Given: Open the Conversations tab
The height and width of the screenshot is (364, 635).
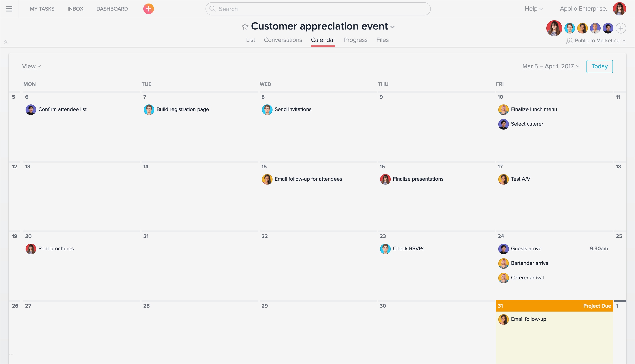Looking at the screenshot, I should [x=283, y=40].
